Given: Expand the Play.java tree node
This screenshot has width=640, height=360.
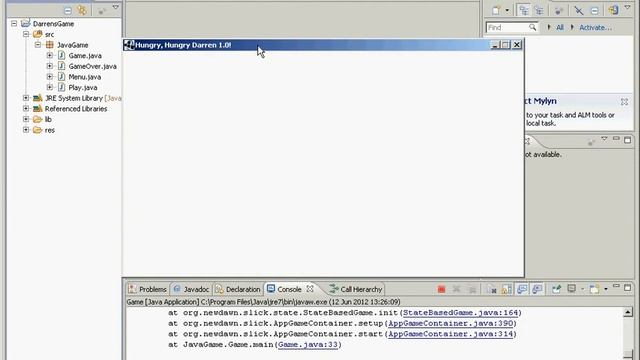Looking at the screenshot, I should [50, 87].
